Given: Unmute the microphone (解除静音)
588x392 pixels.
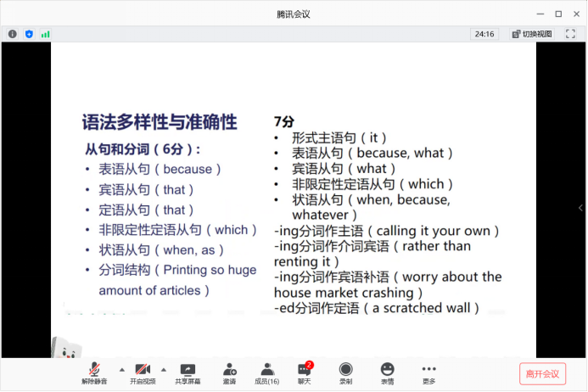Looking at the screenshot, I should click(95, 372).
